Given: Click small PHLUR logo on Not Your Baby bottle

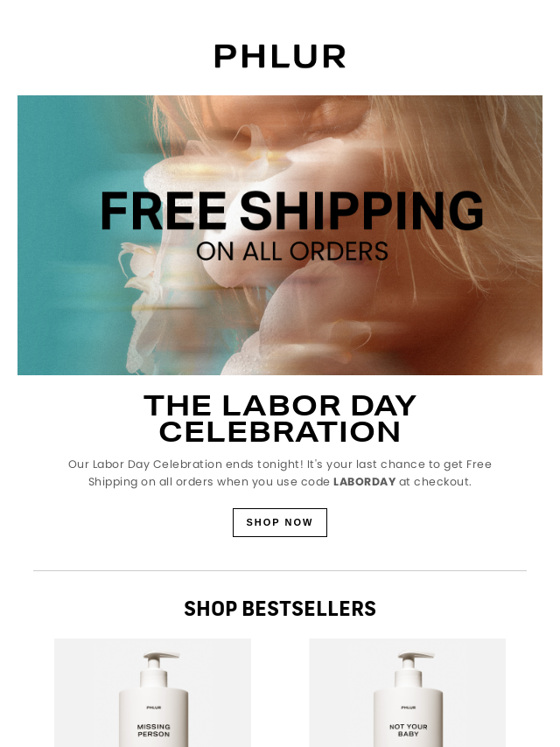Looking at the screenshot, I should 408,708.
